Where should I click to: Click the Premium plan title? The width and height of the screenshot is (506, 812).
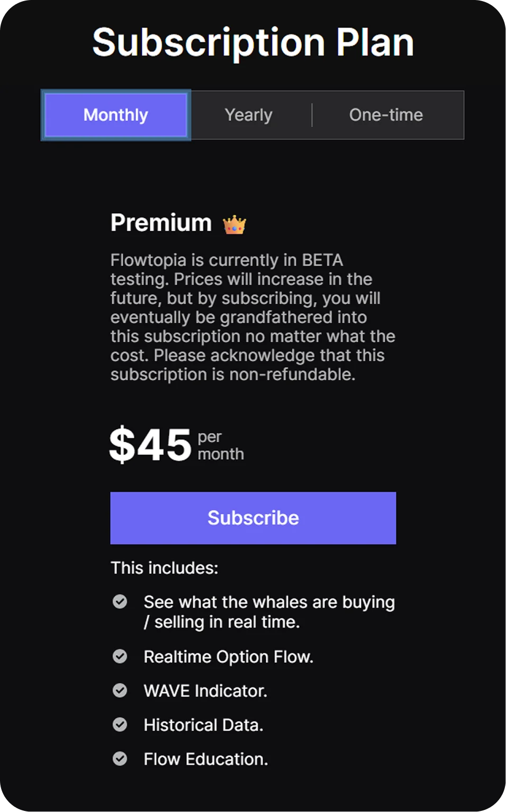[x=160, y=222]
